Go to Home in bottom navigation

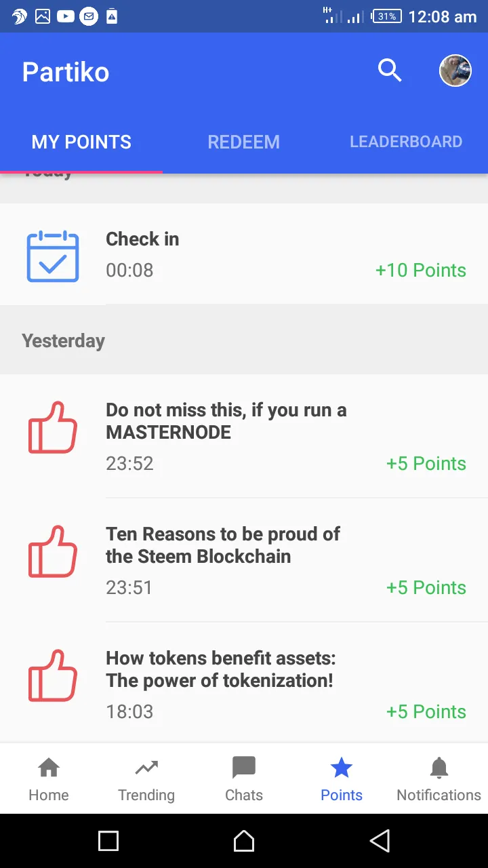click(49, 779)
